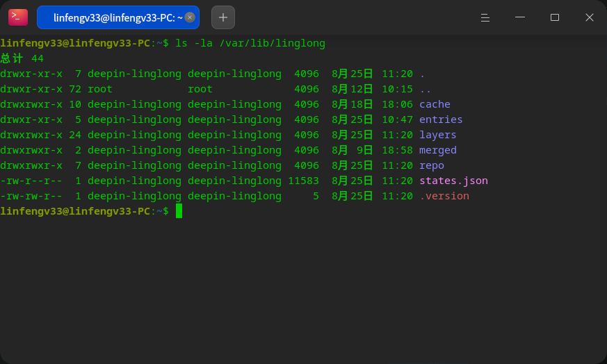
Task: Click the timestamp '18:06' on cache row
Action: point(397,104)
